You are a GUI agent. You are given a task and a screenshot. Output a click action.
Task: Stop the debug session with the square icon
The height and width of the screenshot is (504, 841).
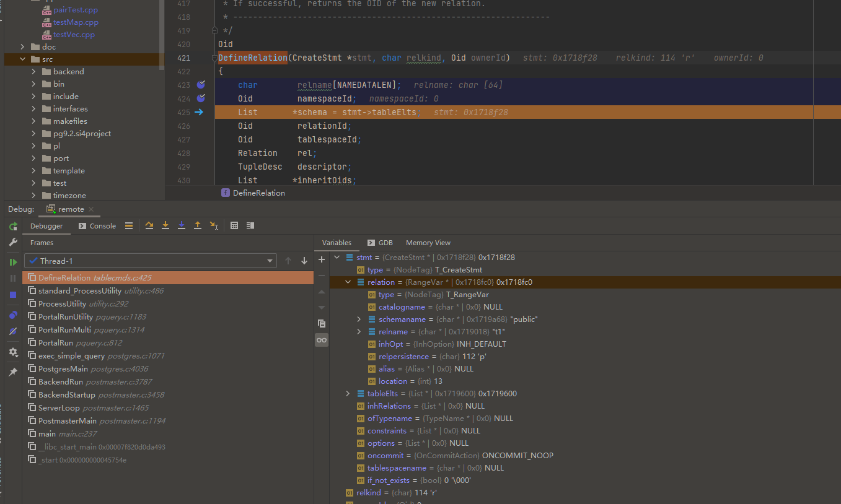coord(13,295)
